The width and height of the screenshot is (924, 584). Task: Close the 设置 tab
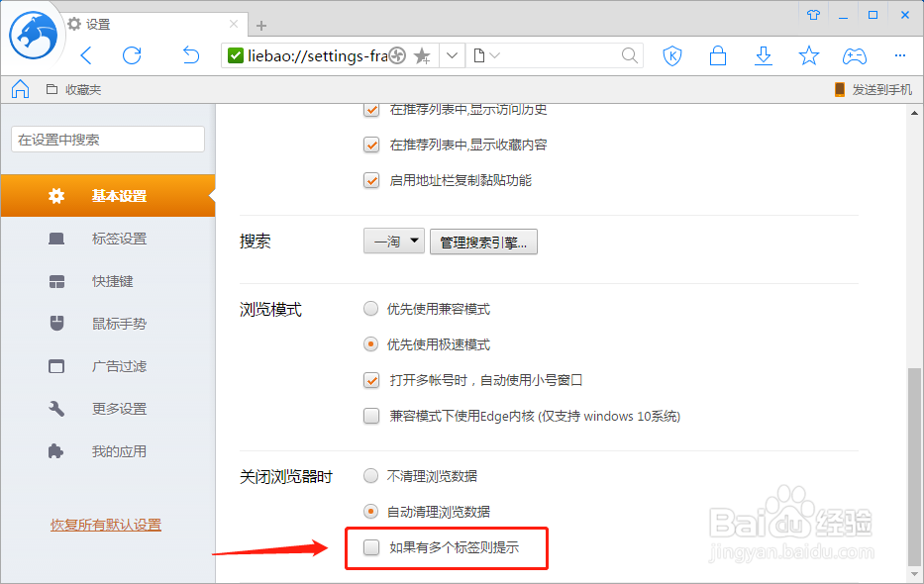pyautogui.click(x=234, y=24)
